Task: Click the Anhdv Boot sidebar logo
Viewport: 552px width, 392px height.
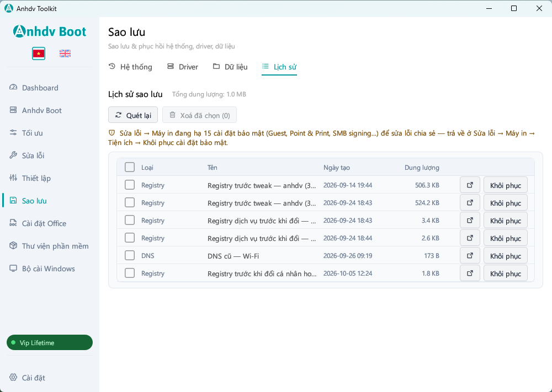Action: point(50,31)
